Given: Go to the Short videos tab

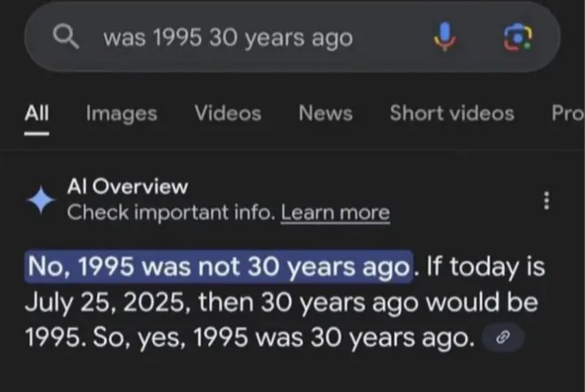Looking at the screenshot, I should pos(452,113).
